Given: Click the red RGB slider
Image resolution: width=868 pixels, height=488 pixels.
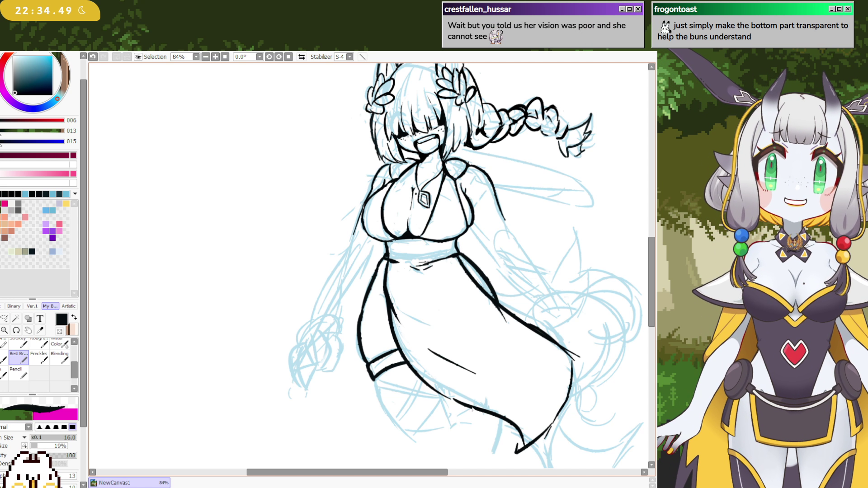Looking at the screenshot, I should point(32,120).
